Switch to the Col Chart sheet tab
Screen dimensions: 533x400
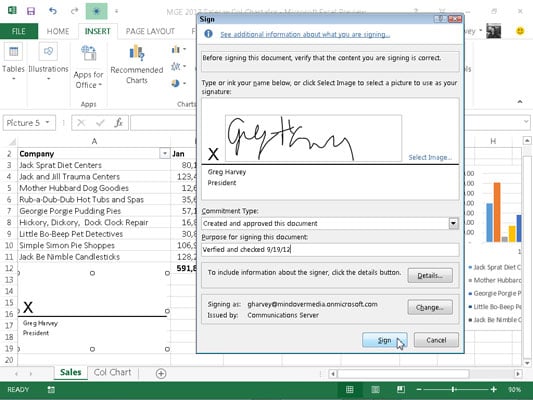tap(113, 372)
